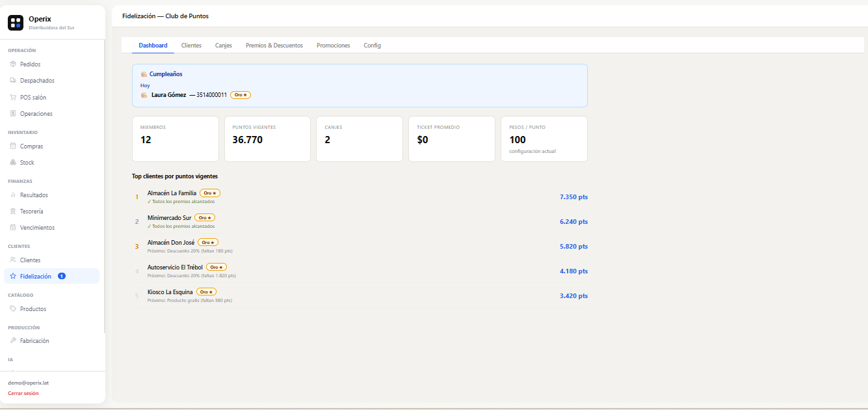Click the Operaciones sidebar icon
The height and width of the screenshot is (410, 868).
[13, 113]
